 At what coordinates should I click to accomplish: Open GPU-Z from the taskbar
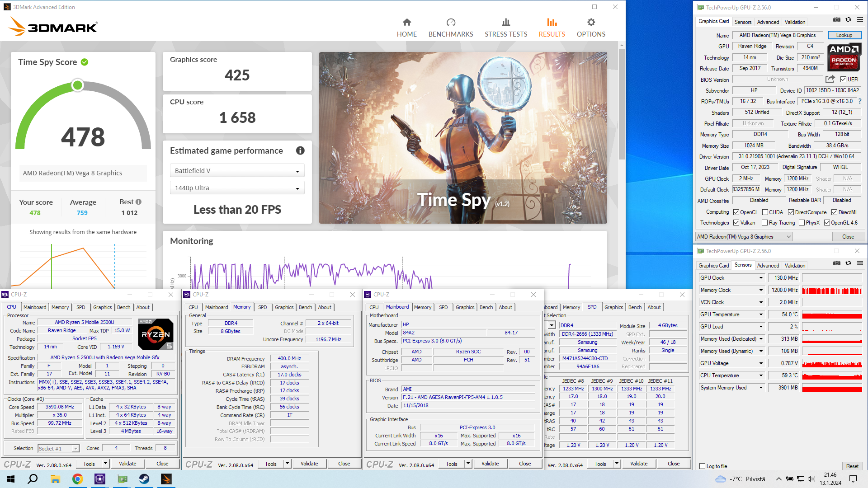pos(122,479)
